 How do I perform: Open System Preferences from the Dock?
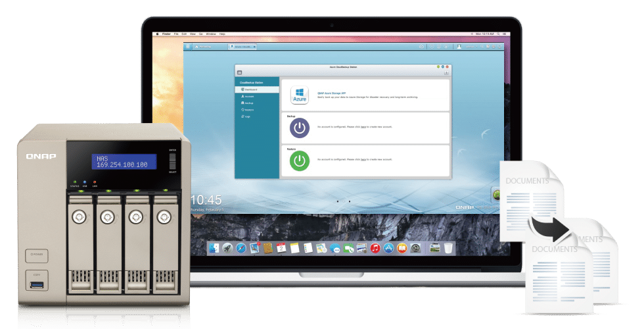pyautogui.click(x=415, y=248)
